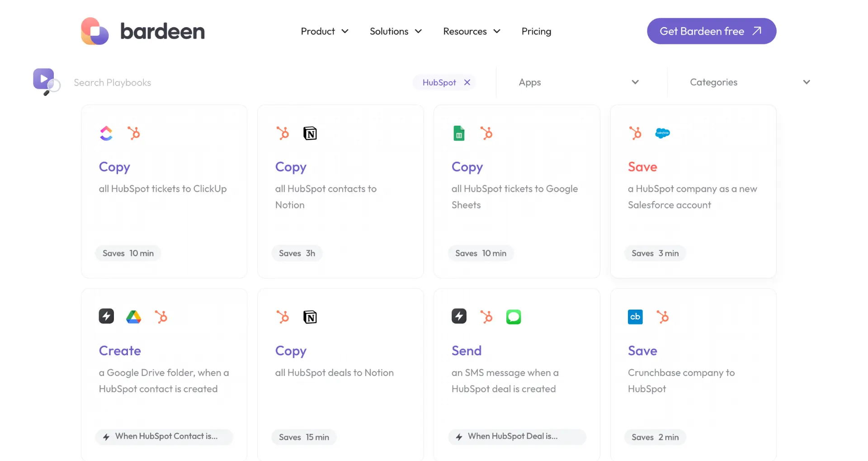Screen dimensions: 868x461
Task: Open 'all HubSpot tickets to Google Sheets' playbook
Action: coord(517,192)
